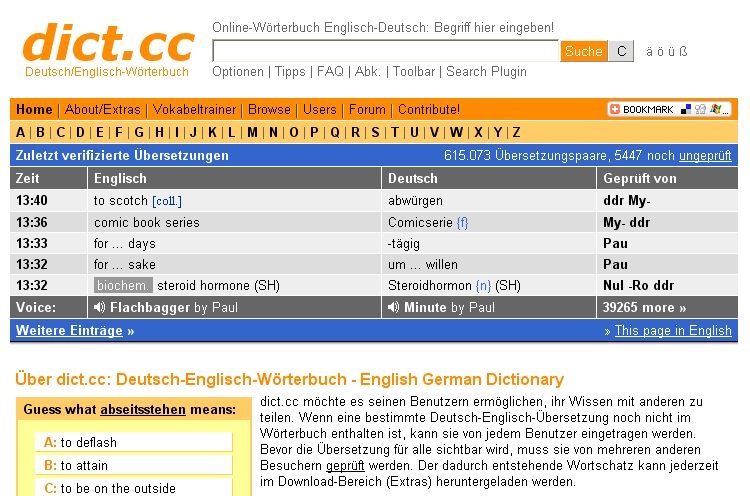Browse entries under letter K
The width and height of the screenshot is (750, 496).
212,132
